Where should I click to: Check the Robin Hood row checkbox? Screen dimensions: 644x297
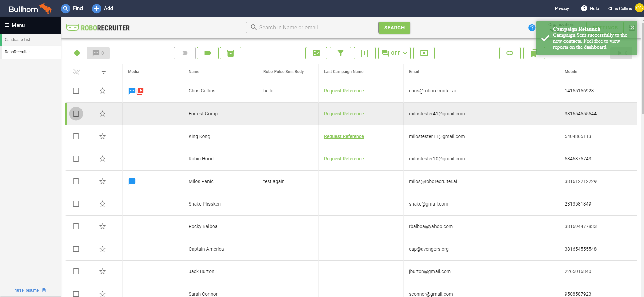pyautogui.click(x=76, y=159)
